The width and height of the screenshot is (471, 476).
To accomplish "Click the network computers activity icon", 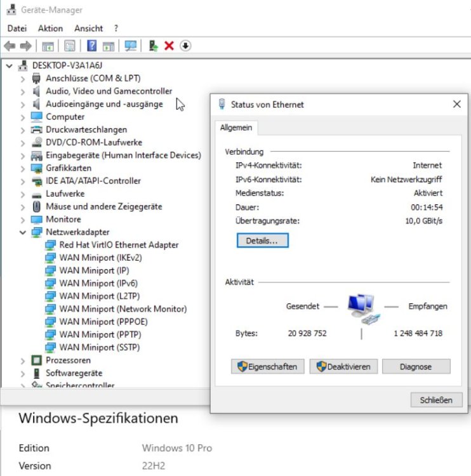I will pyautogui.click(x=362, y=309).
